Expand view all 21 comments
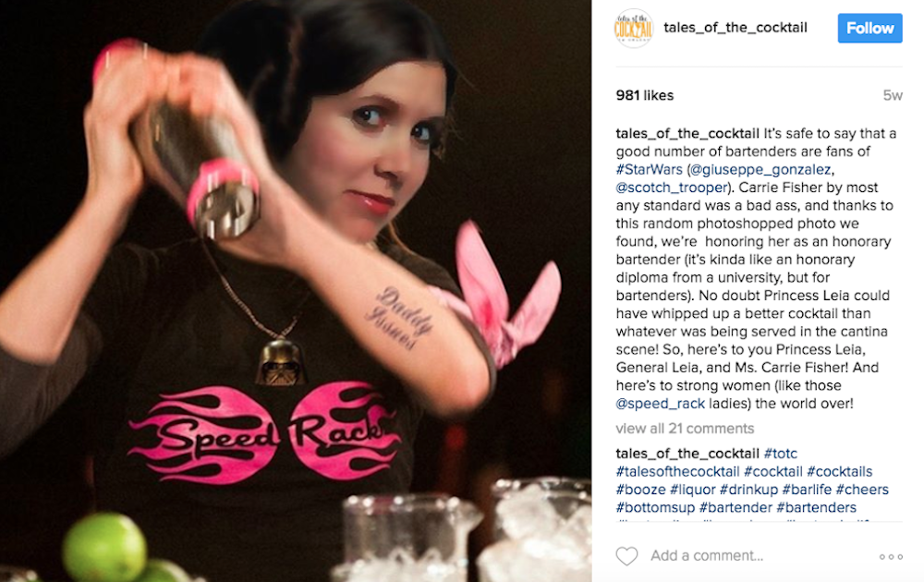This screenshot has width=924, height=582. click(x=685, y=429)
